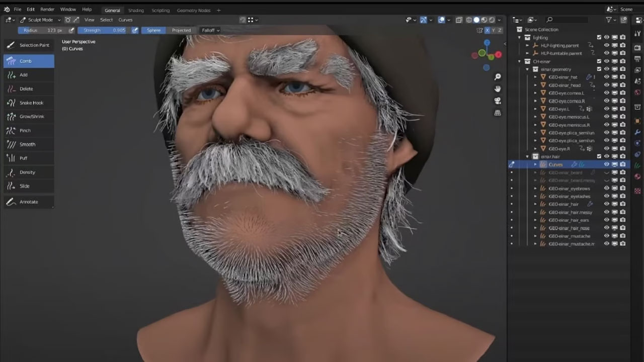
Task: Expand the GEO-einar_head item
Action: coord(535,85)
